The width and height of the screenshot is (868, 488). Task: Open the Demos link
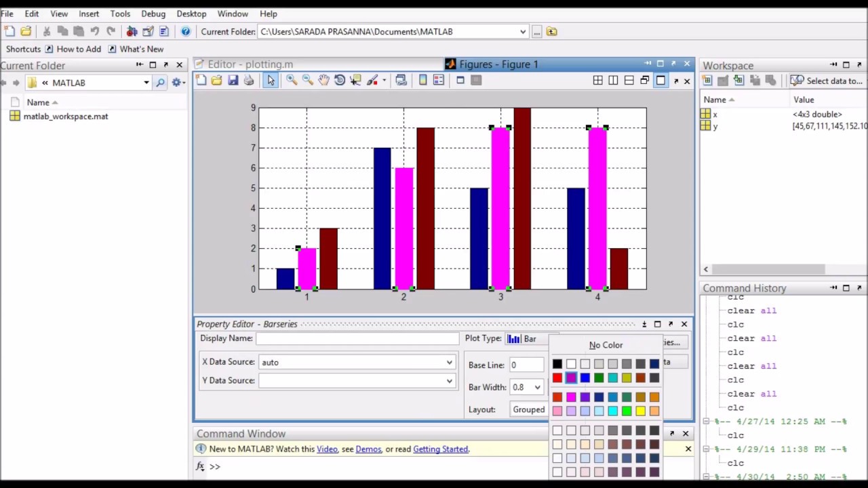tap(368, 449)
